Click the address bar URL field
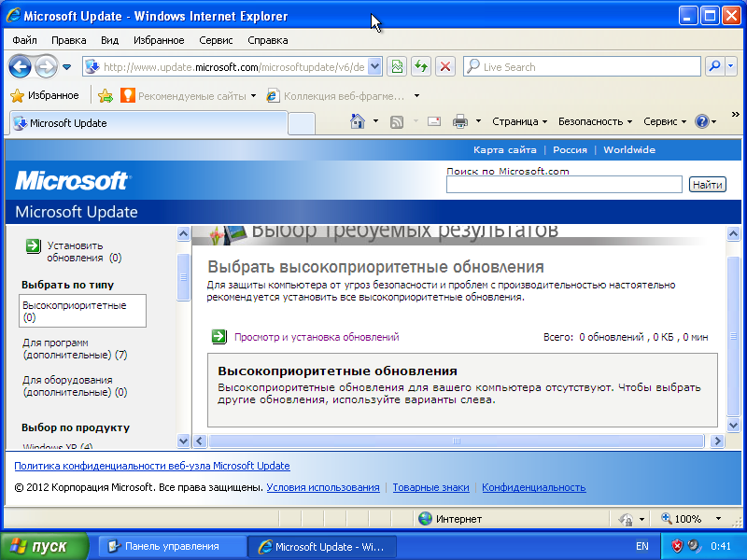Viewport: 747px width, 560px height. click(233, 66)
